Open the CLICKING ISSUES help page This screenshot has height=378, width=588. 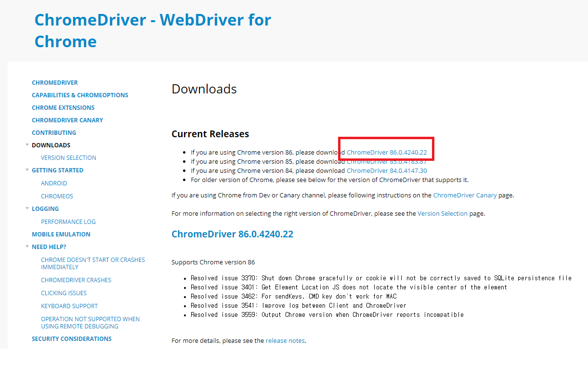[64, 293]
